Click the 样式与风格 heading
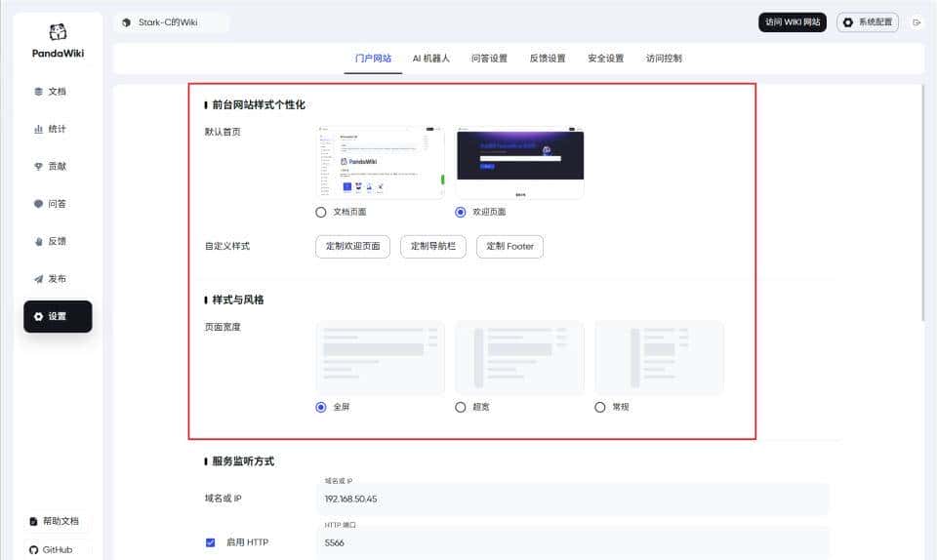937x560 pixels. tap(238, 300)
